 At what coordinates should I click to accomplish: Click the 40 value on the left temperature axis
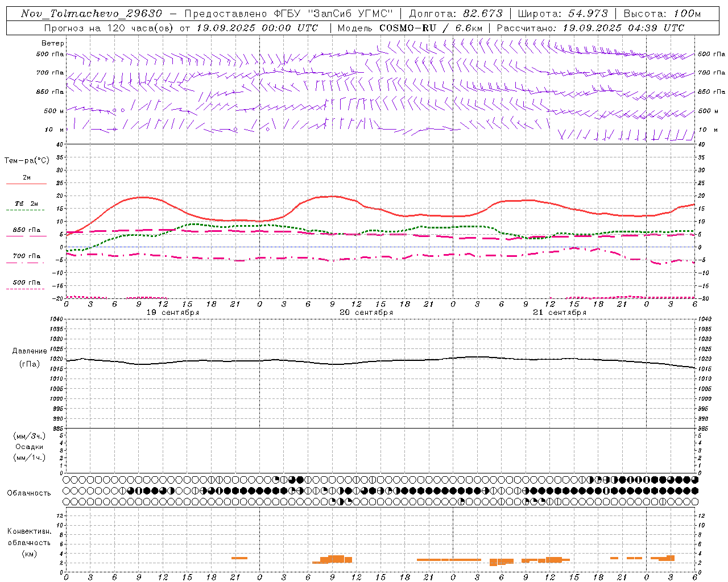click(x=59, y=145)
